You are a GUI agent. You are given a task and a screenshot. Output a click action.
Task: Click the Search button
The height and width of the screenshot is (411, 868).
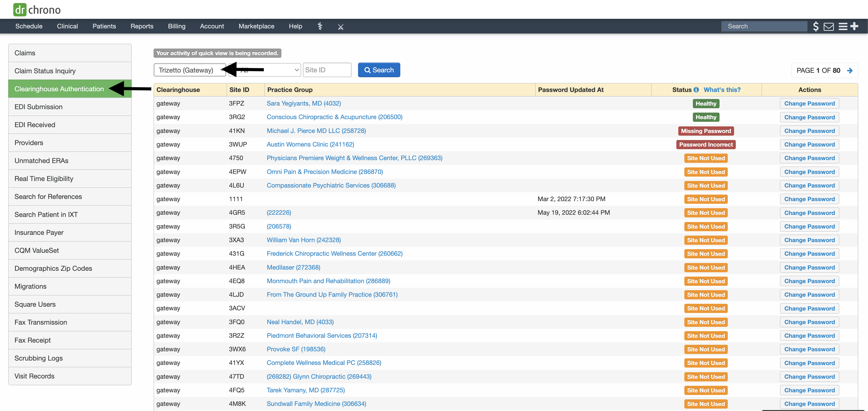[x=379, y=70]
